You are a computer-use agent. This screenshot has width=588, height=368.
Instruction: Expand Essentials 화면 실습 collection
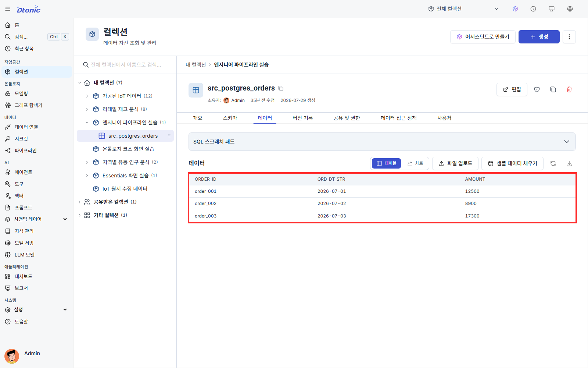[87, 176]
